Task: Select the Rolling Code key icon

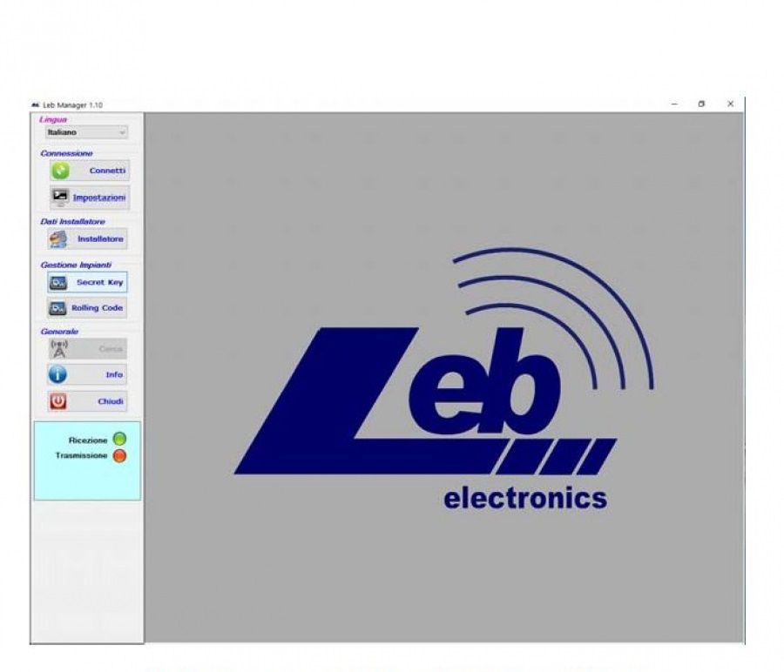Action: [57, 308]
